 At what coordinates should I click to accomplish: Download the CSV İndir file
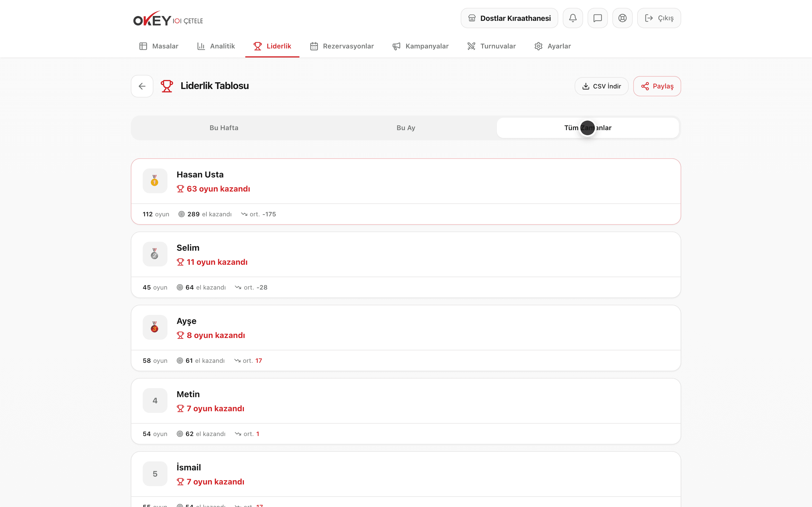point(601,86)
